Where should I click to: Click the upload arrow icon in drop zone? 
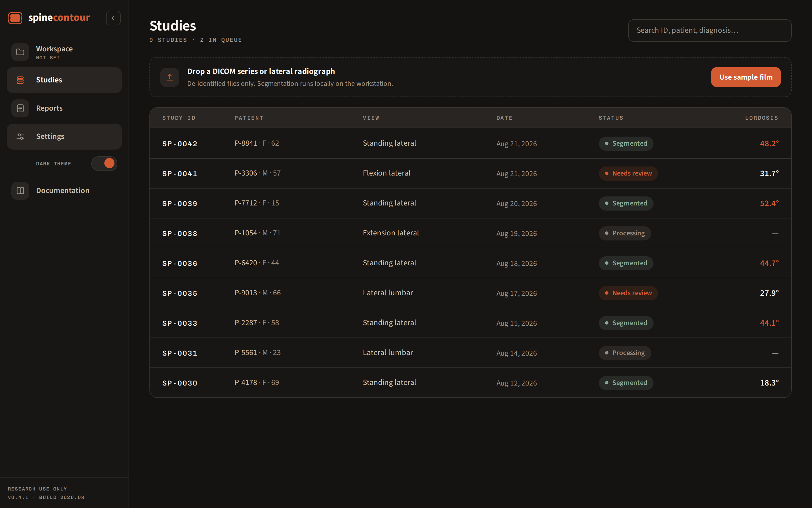pos(170,77)
